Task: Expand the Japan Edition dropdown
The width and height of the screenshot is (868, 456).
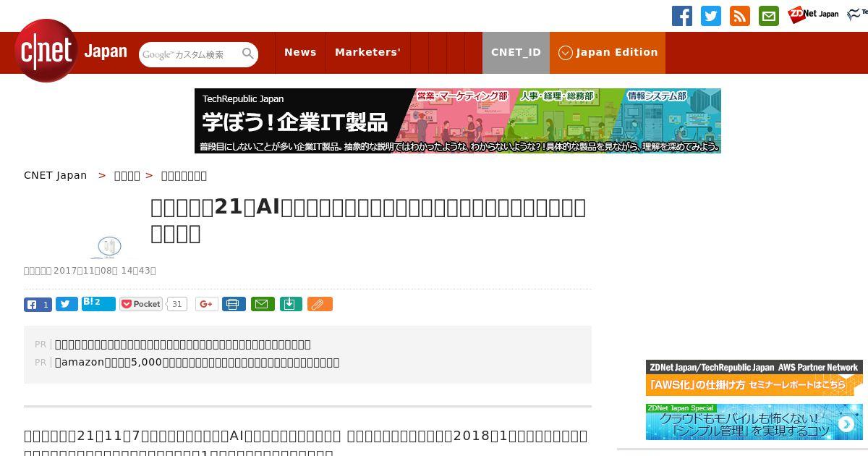Action: tap(608, 52)
